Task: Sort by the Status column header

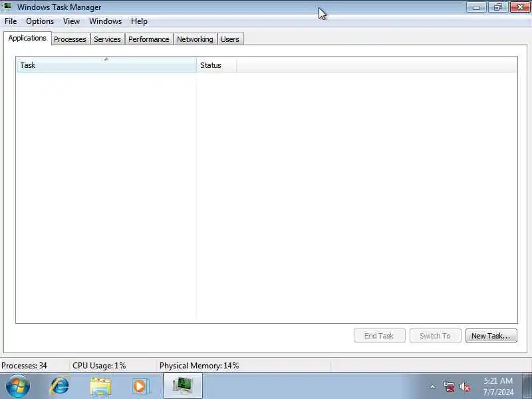Action: click(217, 65)
